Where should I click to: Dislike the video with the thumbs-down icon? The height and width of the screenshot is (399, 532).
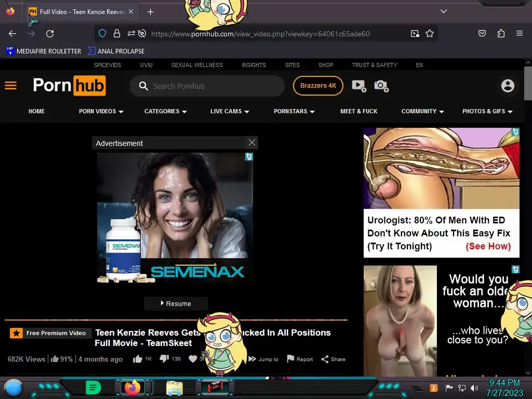(164, 358)
